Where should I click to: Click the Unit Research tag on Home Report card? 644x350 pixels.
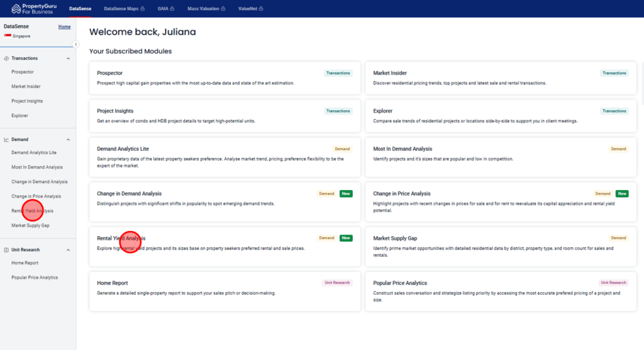pyautogui.click(x=337, y=283)
